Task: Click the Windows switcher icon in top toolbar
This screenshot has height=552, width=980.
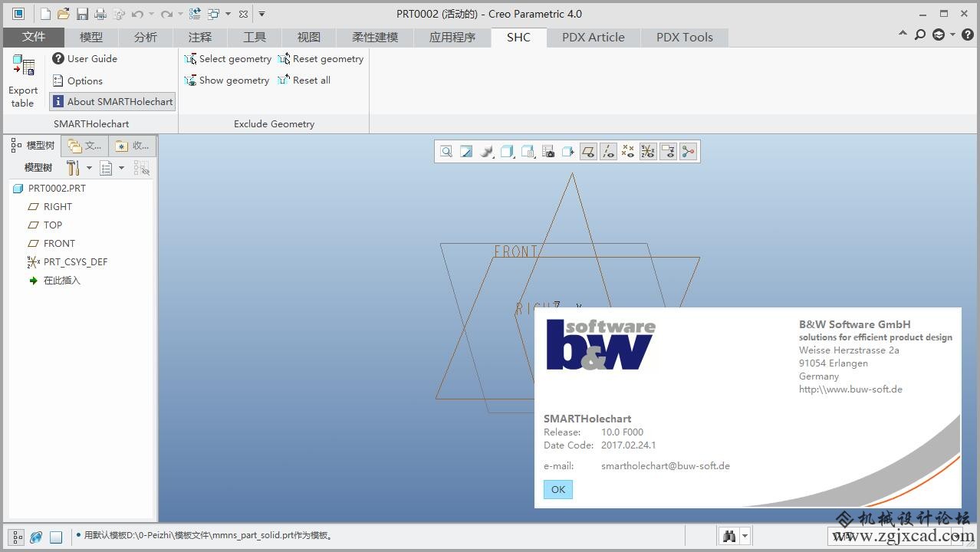Action: point(214,14)
